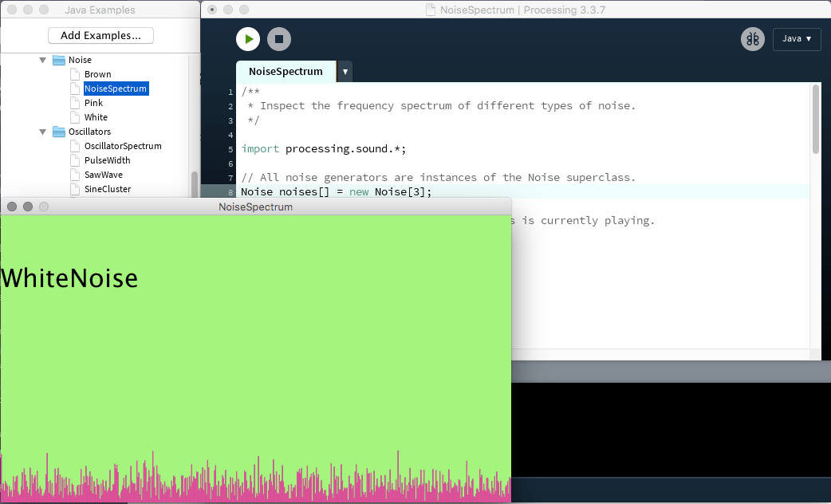Collapse the Oscillators folder

click(x=43, y=132)
